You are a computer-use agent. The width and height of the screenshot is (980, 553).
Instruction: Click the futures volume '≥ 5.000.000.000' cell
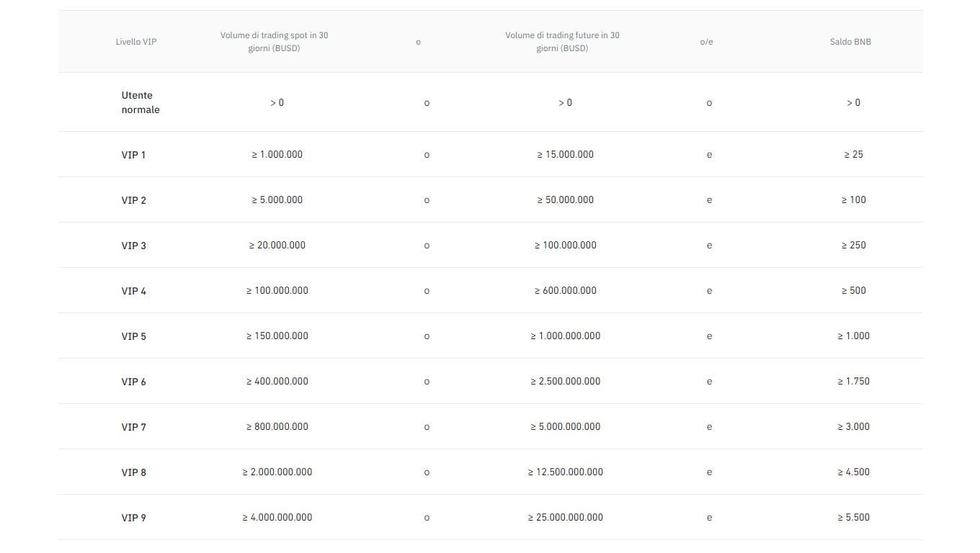tap(566, 426)
